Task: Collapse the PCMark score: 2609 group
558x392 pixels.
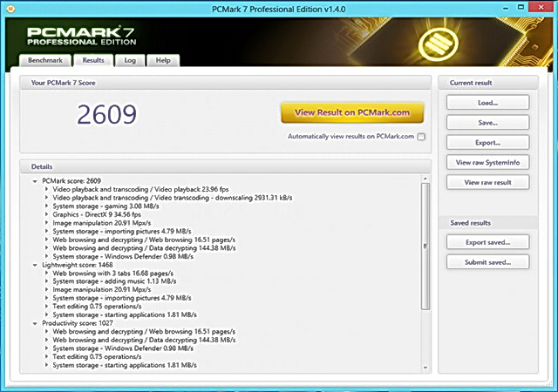Action: 35,181
